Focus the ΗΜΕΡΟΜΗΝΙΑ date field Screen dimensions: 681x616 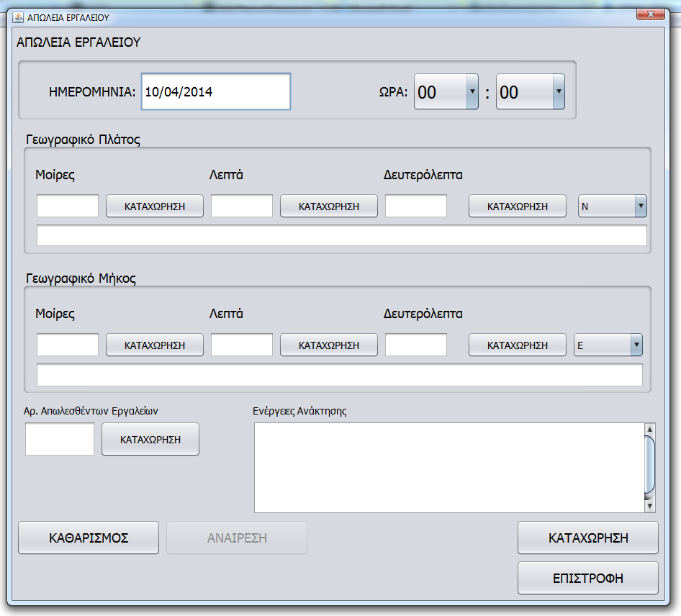216,91
